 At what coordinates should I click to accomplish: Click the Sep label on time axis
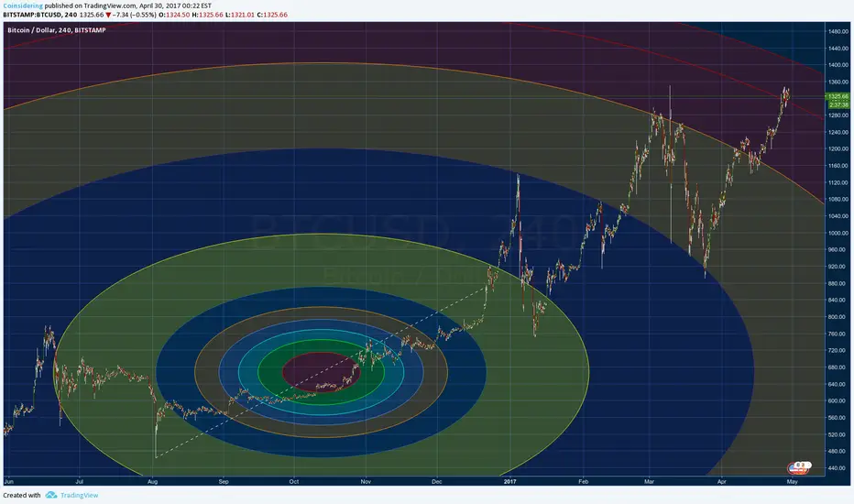click(224, 482)
